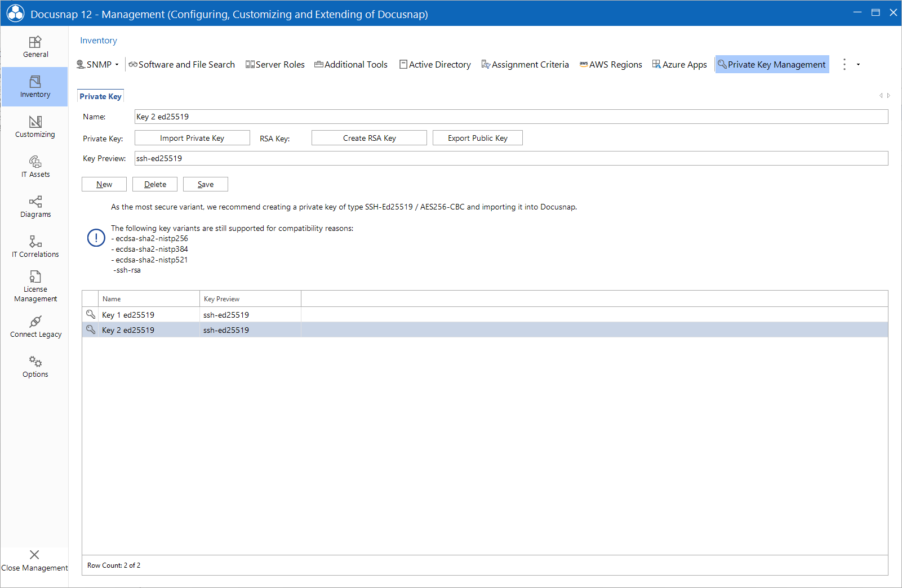Image resolution: width=902 pixels, height=588 pixels.
Task: Focus the Key Preview field
Action: pos(512,158)
